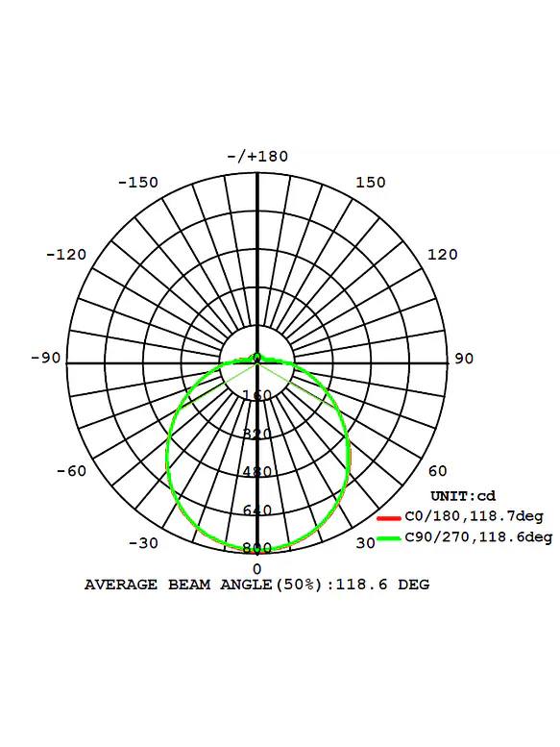Image resolution: width=560 pixels, height=747 pixels.
Task: Click the -/+180 angle label
Action: pos(257,157)
